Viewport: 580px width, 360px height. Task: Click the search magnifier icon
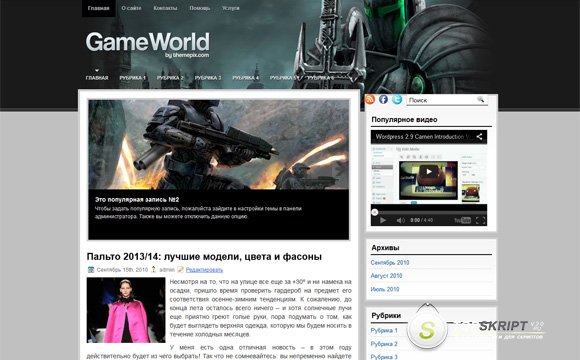(x=480, y=100)
